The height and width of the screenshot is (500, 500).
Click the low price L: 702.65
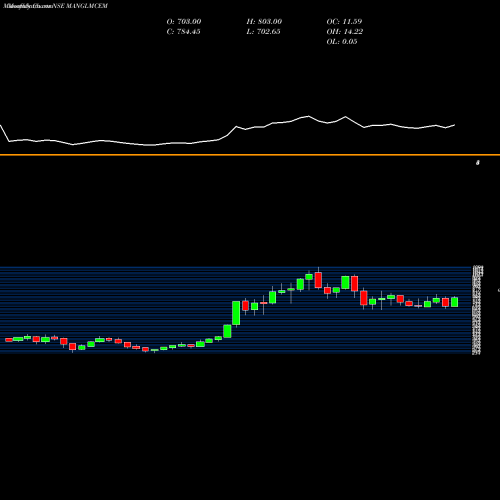click(x=263, y=31)
